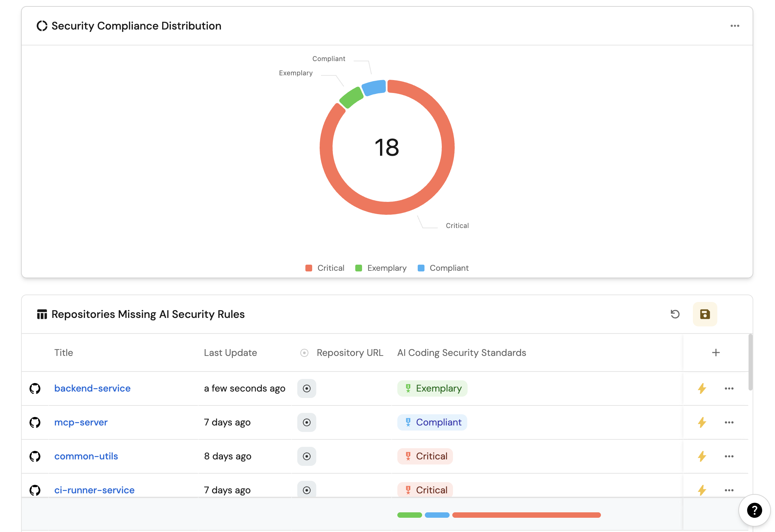This screenshot has width=775, height=532.
Task: Open the Repository URL target icon for common-utils
Action: (x=306, y=456)
